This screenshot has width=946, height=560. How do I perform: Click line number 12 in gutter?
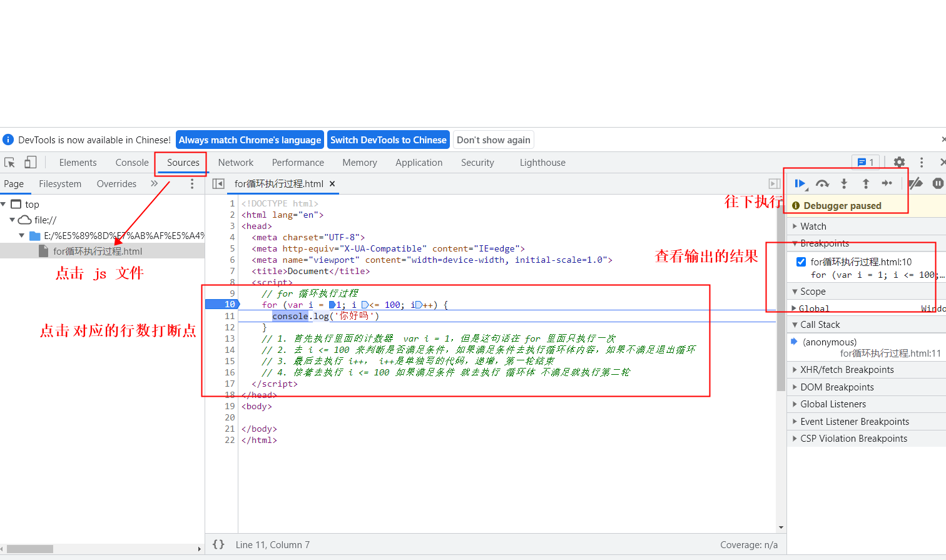230,327
